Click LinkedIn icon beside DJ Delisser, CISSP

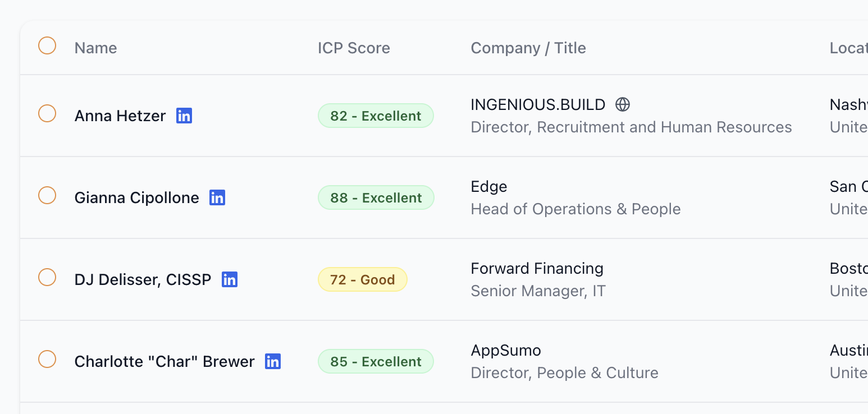(230, 279)
